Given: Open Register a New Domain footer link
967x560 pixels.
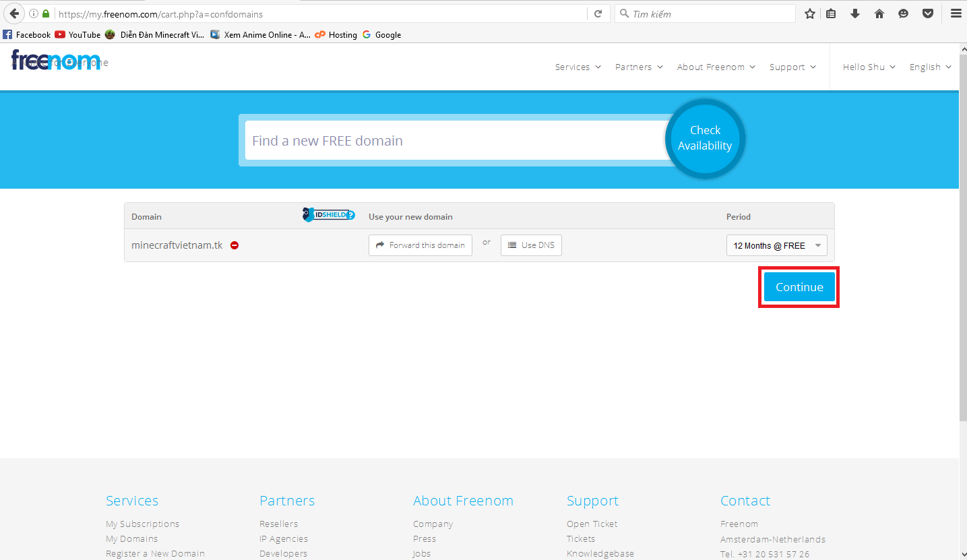Looking at the screenshot, I should click(x=155, y=553).
